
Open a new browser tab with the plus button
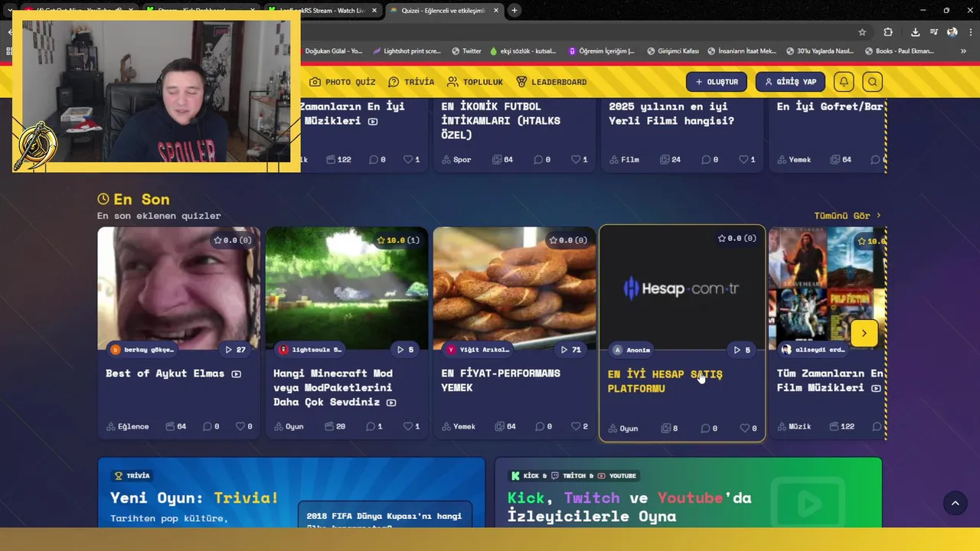[x=514, y=11]
